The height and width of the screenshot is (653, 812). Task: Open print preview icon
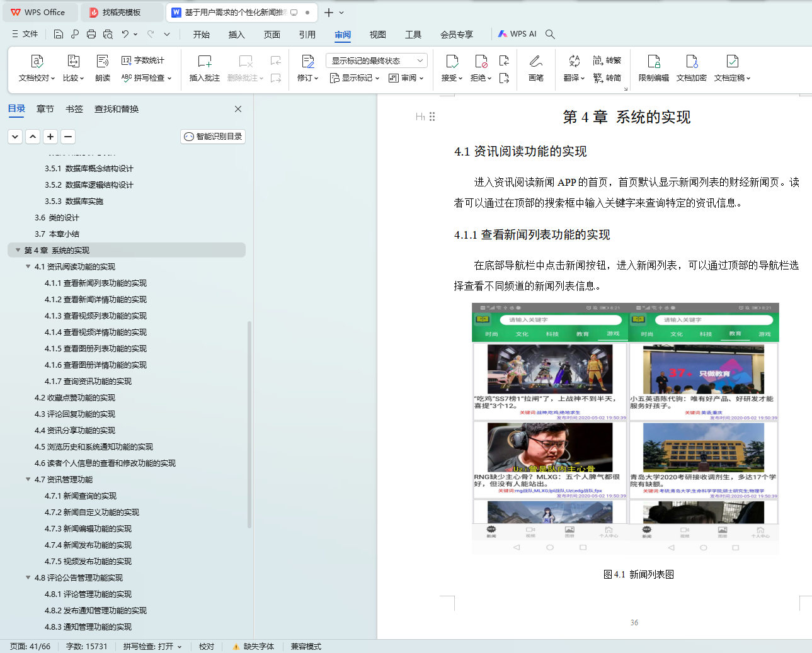[108, 34]
